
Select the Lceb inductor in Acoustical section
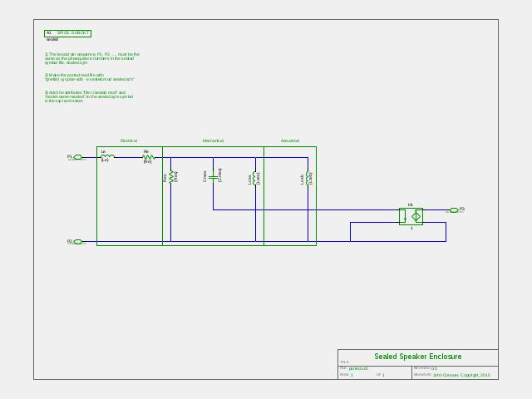[x=308, y=179]
